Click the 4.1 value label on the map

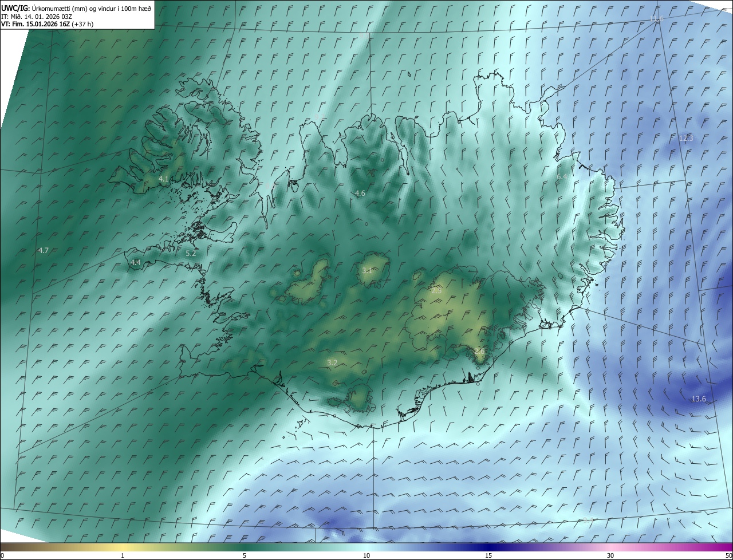click(x=164, y=179)
